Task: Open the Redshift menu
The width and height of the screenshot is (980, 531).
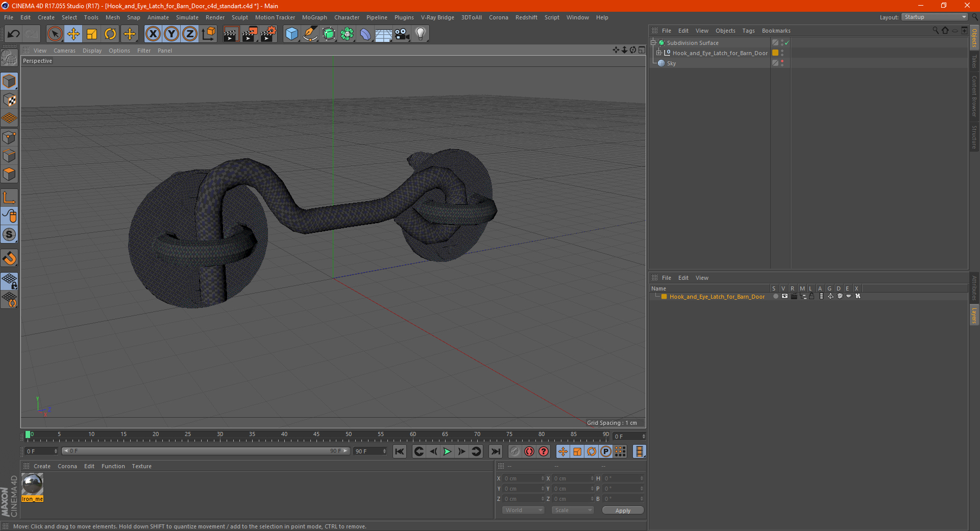Action: 526,17
